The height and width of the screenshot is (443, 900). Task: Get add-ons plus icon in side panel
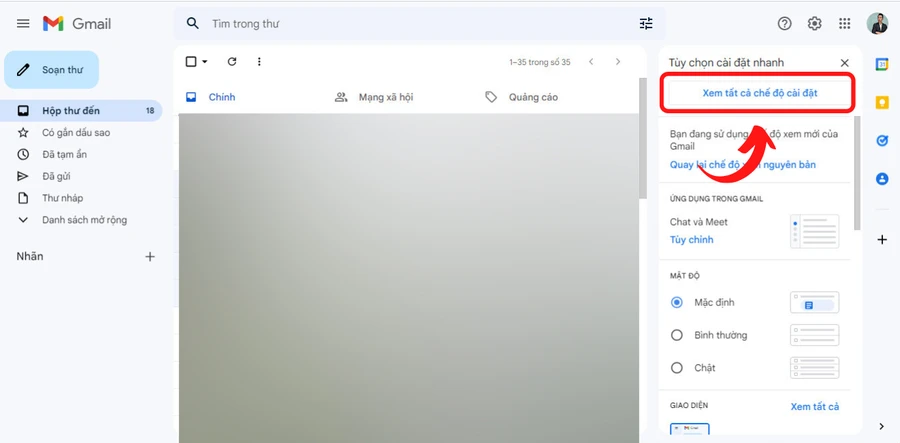click(x=882, y=240)
